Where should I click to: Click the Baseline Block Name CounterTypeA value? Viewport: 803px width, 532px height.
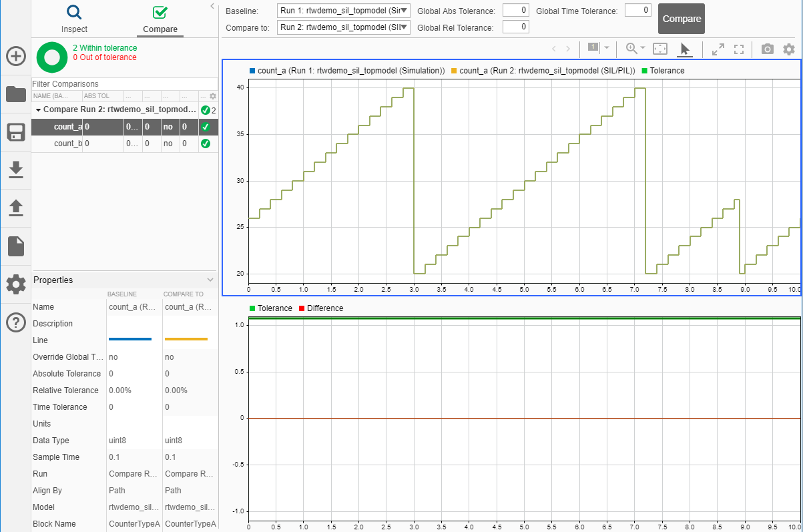(x=134, y=524)
